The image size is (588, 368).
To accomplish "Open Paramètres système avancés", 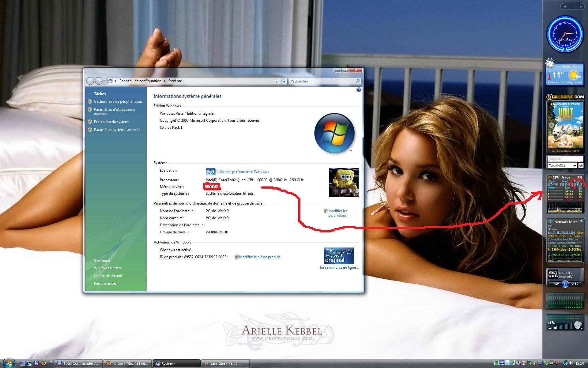I will pyautogui.click(x=117, y=130).
